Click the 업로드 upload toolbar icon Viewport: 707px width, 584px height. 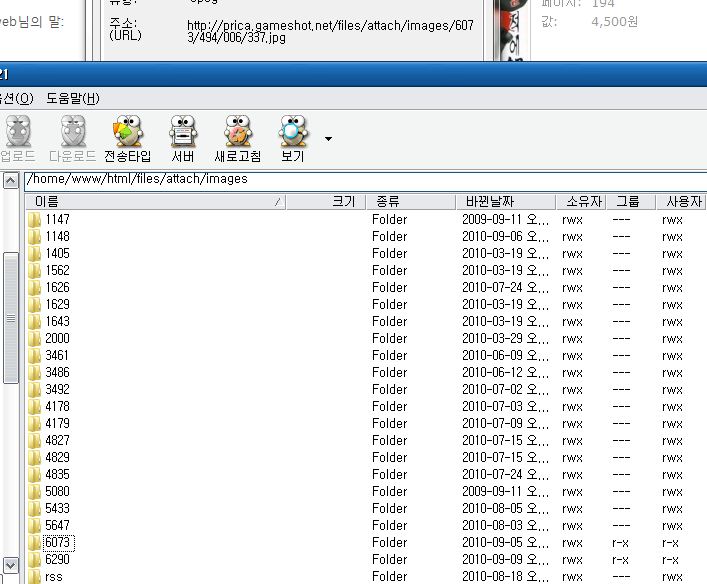pyautogui.click(x=18, y=138)
